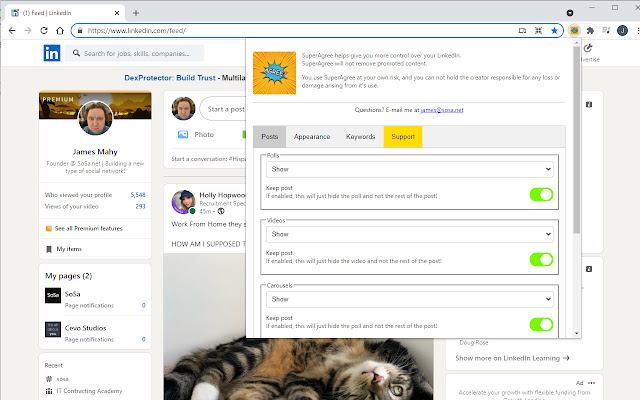Toggle Keep post switch under Videos

click(541, 259)
